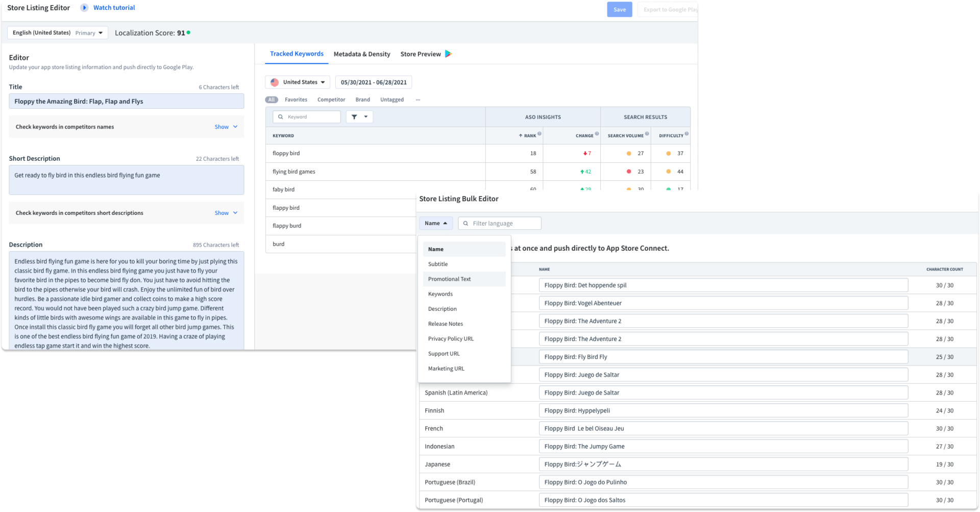Select the floppy bird keyword row

click(478, 153)
